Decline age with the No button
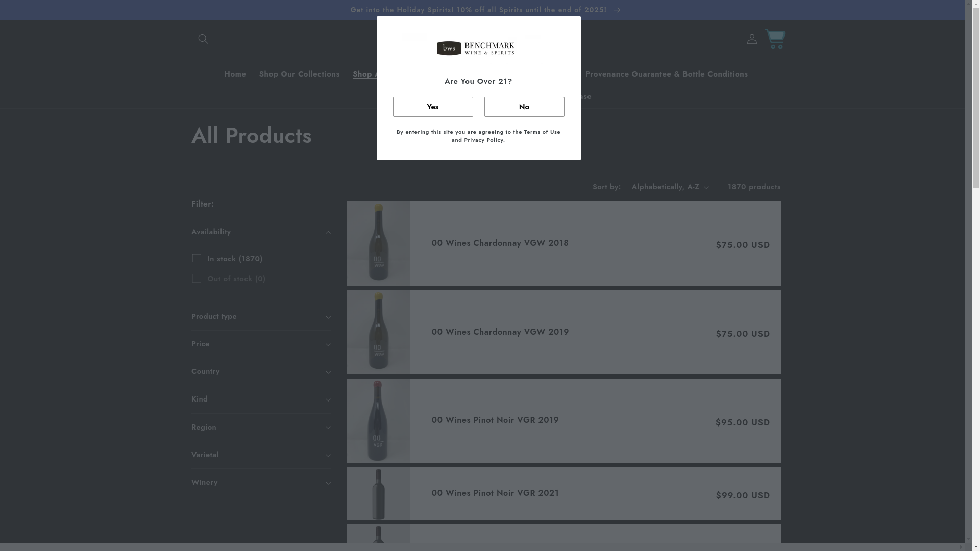This screenshot has height=551, width=980. [524, 107]
